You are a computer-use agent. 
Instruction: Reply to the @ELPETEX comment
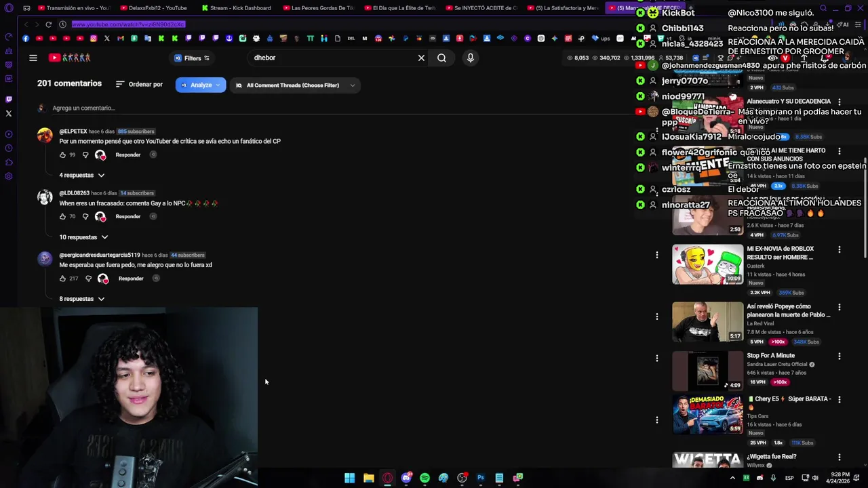[x=128, y=155]
